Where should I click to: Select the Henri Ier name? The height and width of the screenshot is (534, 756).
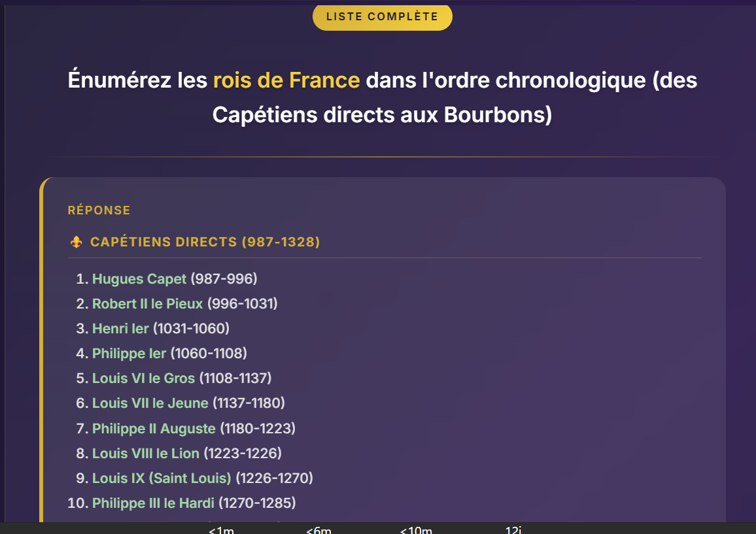[x=120, y=329]
